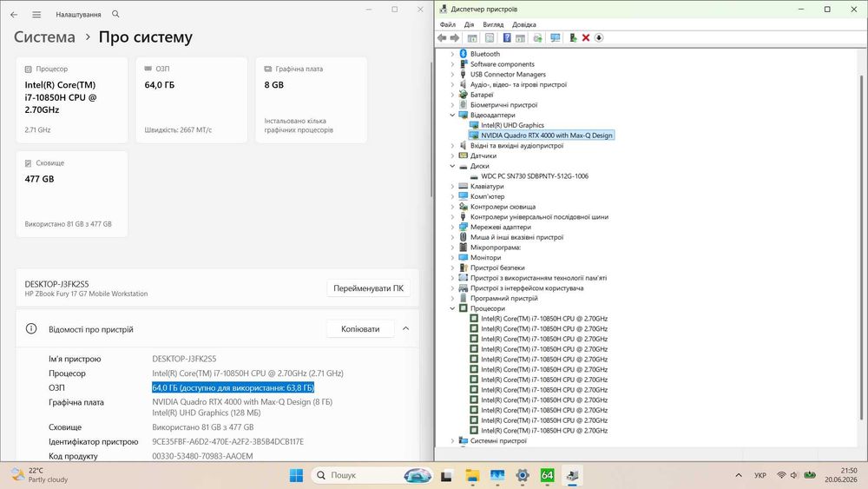The image size is (868, 489).
Task: Click the Back arrow in Device Manager toolbar
Action: (x=442, y=37)
